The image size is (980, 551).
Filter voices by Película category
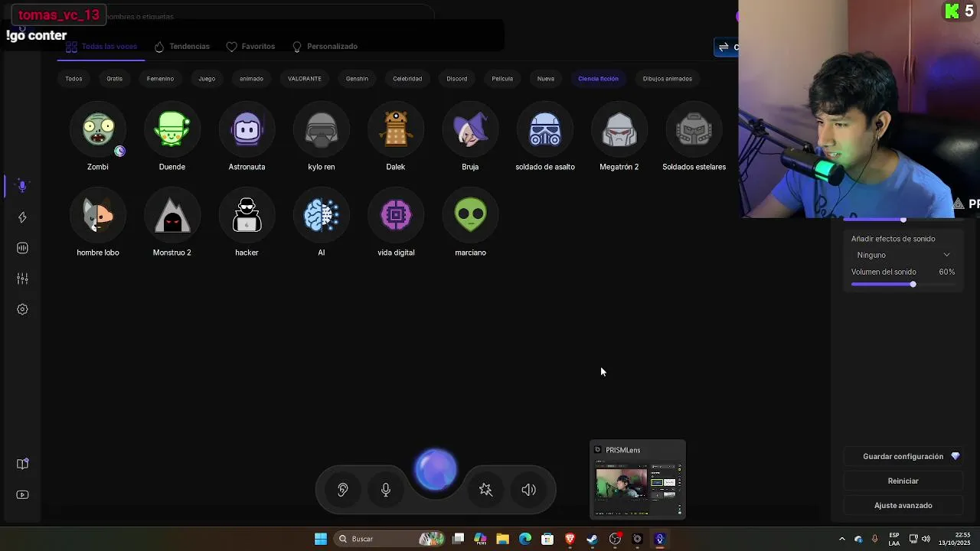pyautogui.click(x=502, y=79)
